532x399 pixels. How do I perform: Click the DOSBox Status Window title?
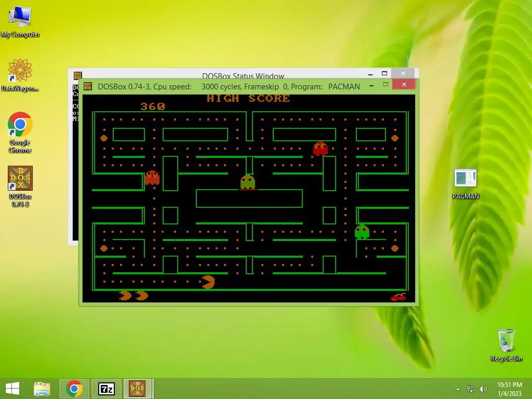point(243,76)
